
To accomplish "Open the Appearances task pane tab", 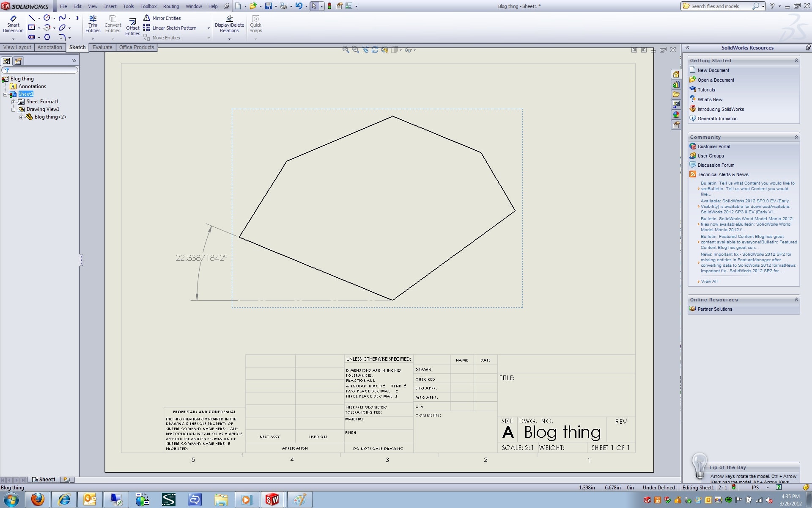I will tap(676, 115).
